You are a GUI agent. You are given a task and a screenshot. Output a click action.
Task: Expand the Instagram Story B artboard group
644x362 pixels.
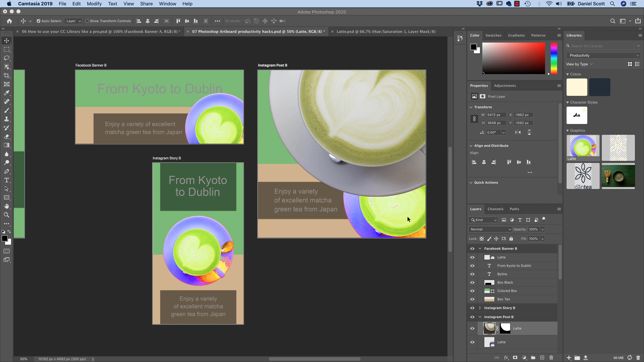point(480,308)
